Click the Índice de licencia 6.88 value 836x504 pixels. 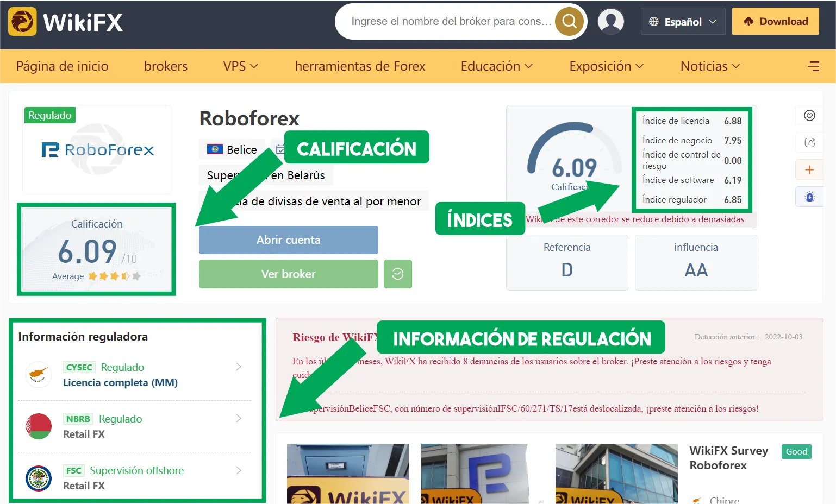[733, 121]
